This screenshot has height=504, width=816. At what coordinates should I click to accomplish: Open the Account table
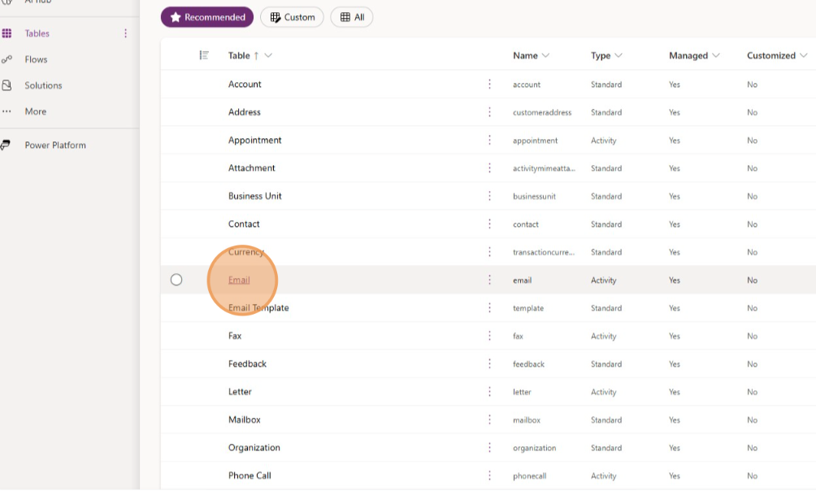point(245,85)
